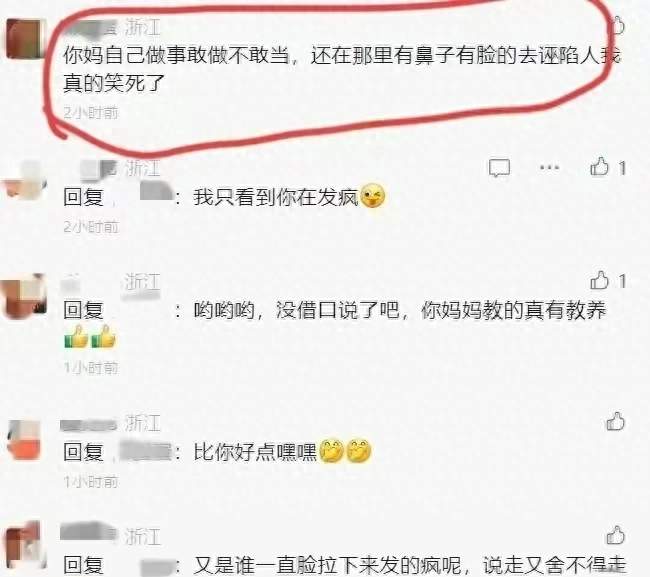Screen dimensions: 650x577
Task: Like the 哟哟哟 comment
Action: [x=599, y=281]
